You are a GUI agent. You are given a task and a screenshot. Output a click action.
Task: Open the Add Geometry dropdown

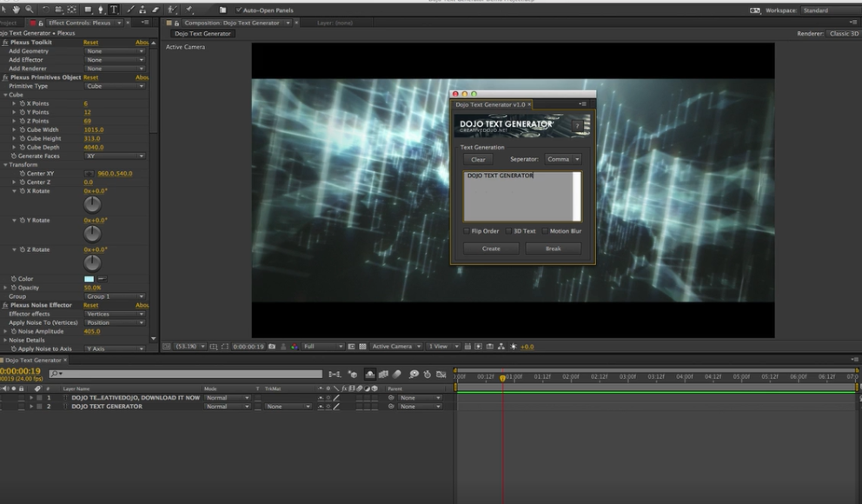point(115,51)
